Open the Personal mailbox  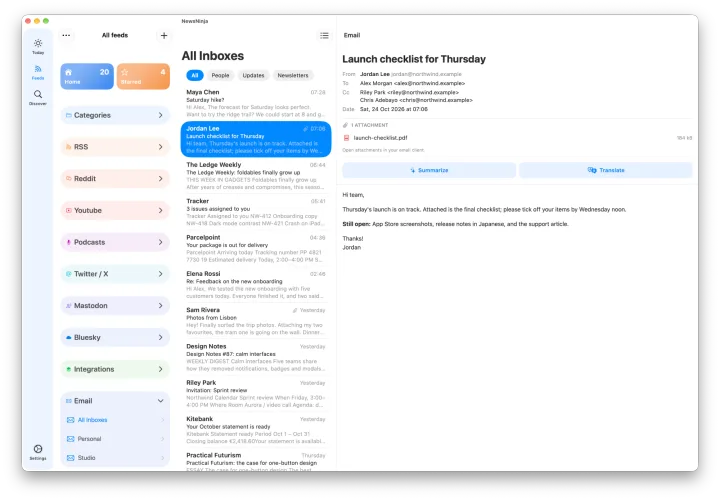point(115,439)
